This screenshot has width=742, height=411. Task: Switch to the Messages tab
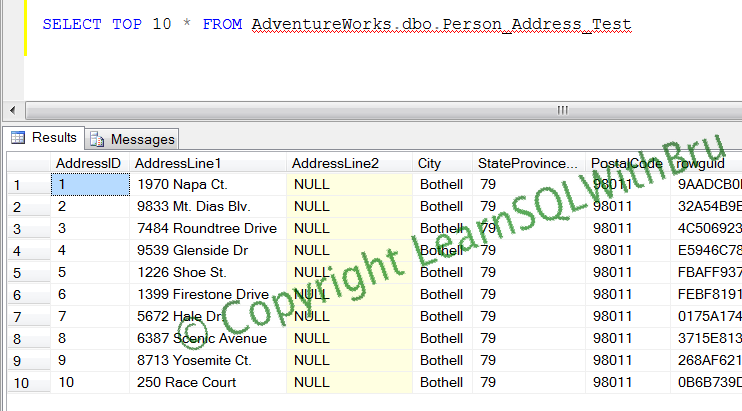point(141,140)
